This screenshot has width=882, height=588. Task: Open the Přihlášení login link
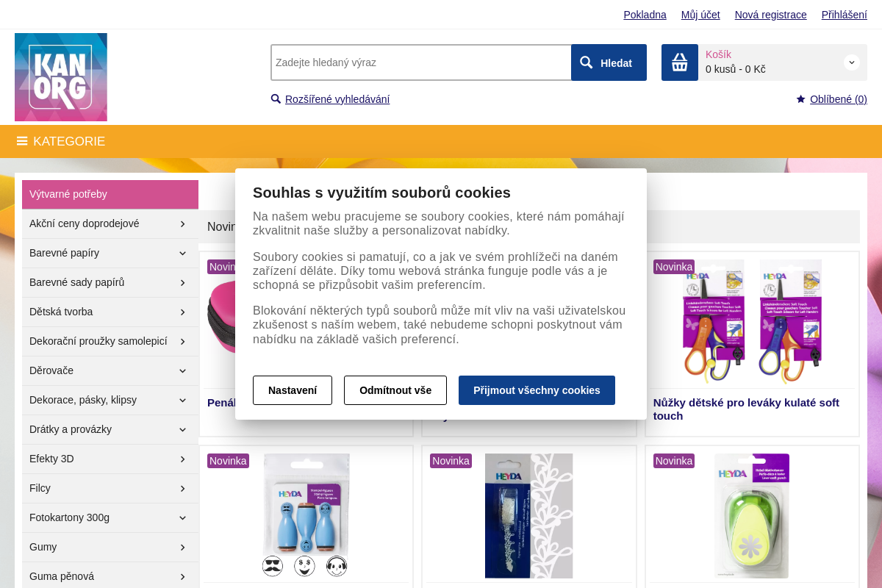[x=844, y=15]
